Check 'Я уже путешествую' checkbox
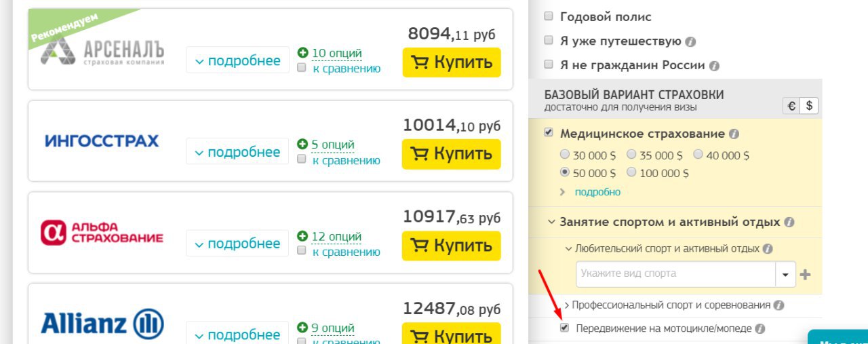This screenshot has height=344, width=868. pyautogui.click(x=549, y=40)
